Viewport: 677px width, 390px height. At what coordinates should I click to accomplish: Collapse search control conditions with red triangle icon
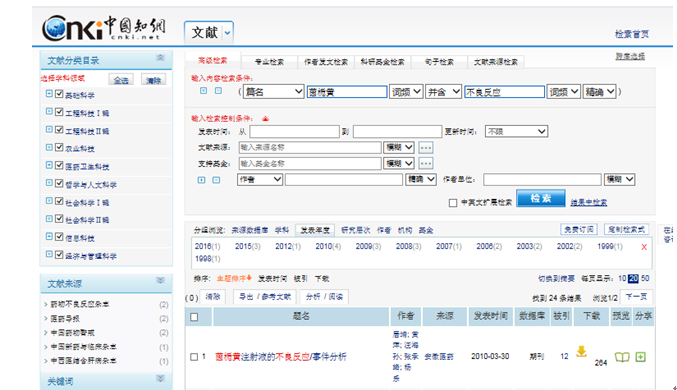point(265,119)
